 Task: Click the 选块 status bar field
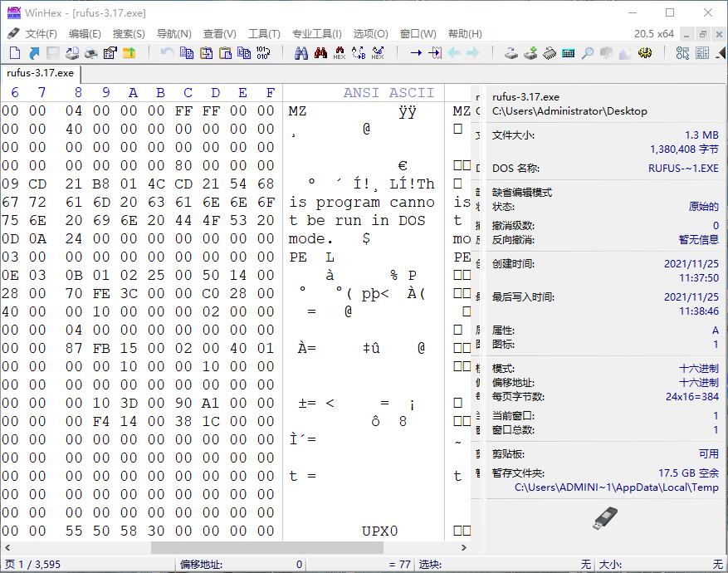coord(505,565)
